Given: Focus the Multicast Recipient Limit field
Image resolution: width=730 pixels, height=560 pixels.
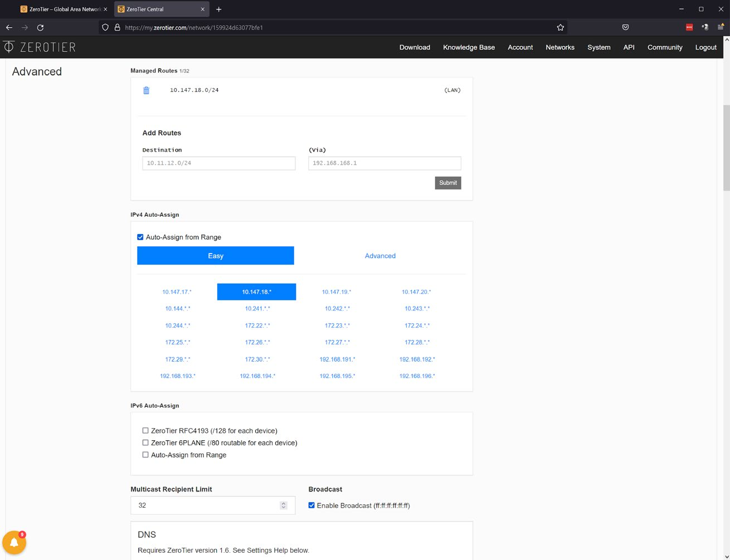Looking at the screenshot, I should pyautogui.click(x=213, y=505).
